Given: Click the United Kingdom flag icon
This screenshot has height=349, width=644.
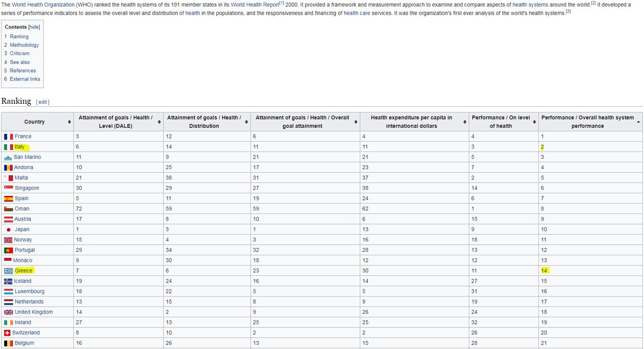Looking at the screenshot, I should [x=9, y=312].
